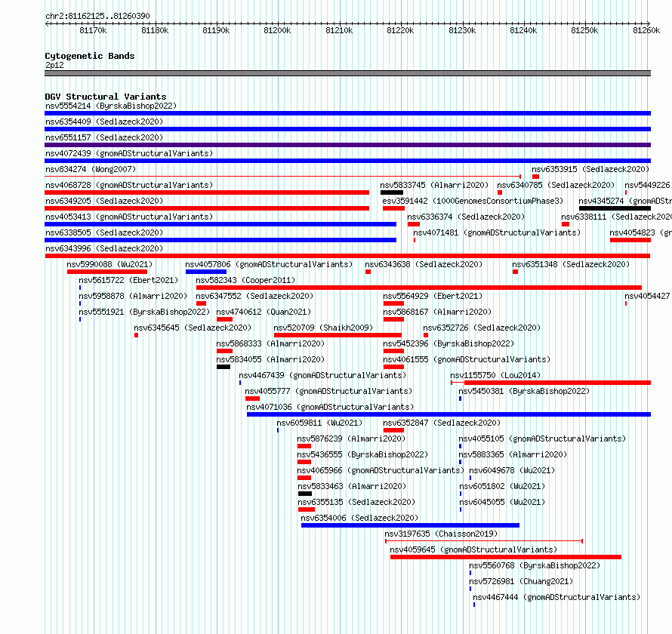The width and height of the screenshot is (672, 634).
Task: Select the nsv6343996 (Sedlazeck2020) label
Action: click(104, 248)
